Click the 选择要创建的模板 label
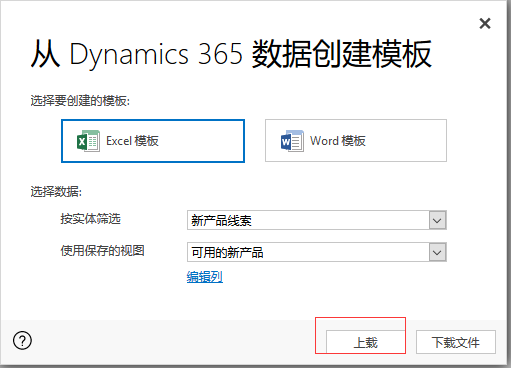511x368 pixels. point(80,101)
